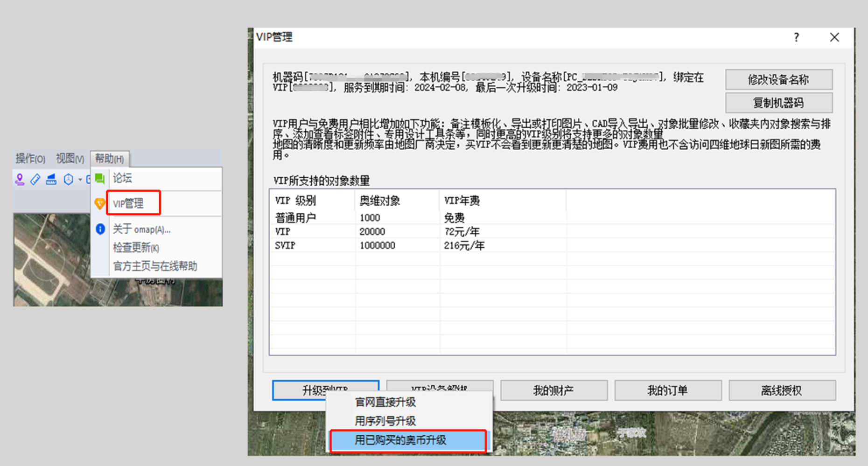
Task: Click the blue area measurement ruler icon
Action: (x=51, y=179)
